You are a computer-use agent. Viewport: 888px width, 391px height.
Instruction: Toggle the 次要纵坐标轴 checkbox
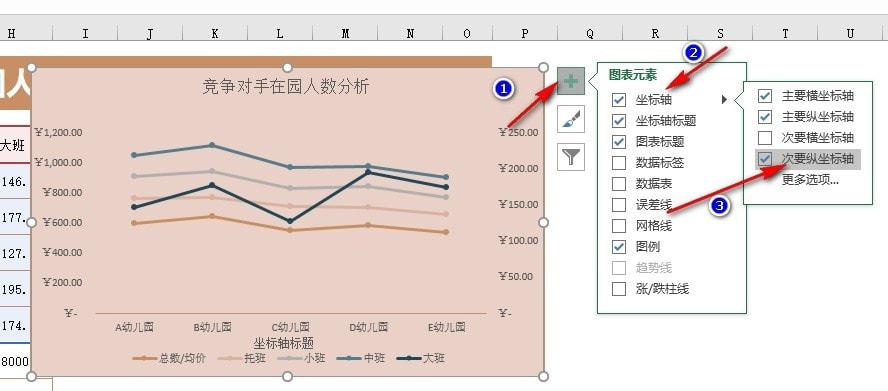(x=765, y=159)
